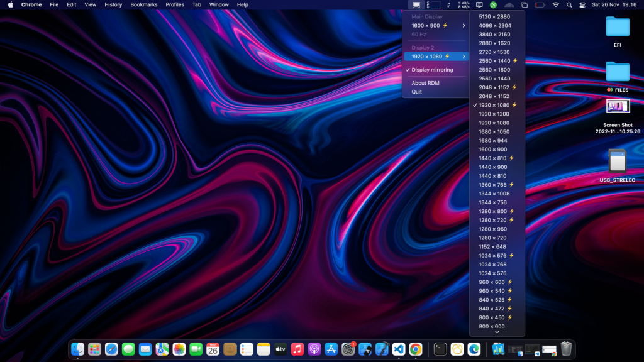This screenshot has width=644, height=362.
Task: Open Spotlight search magnifier
Action: click(x=569, y=4)
